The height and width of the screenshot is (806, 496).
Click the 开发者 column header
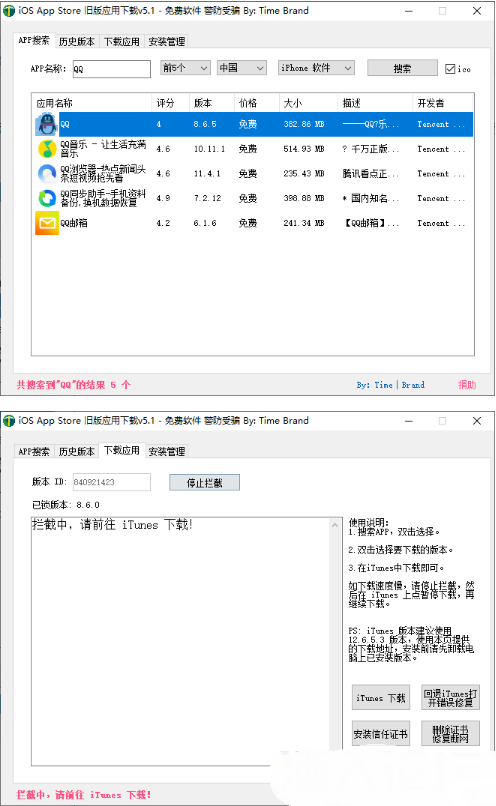(443, 103)
